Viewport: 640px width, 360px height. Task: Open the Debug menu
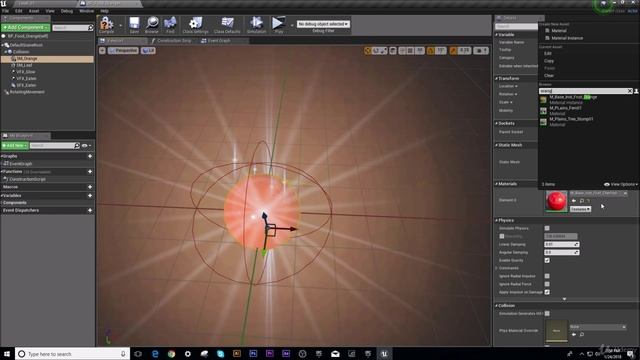[67, 11]
